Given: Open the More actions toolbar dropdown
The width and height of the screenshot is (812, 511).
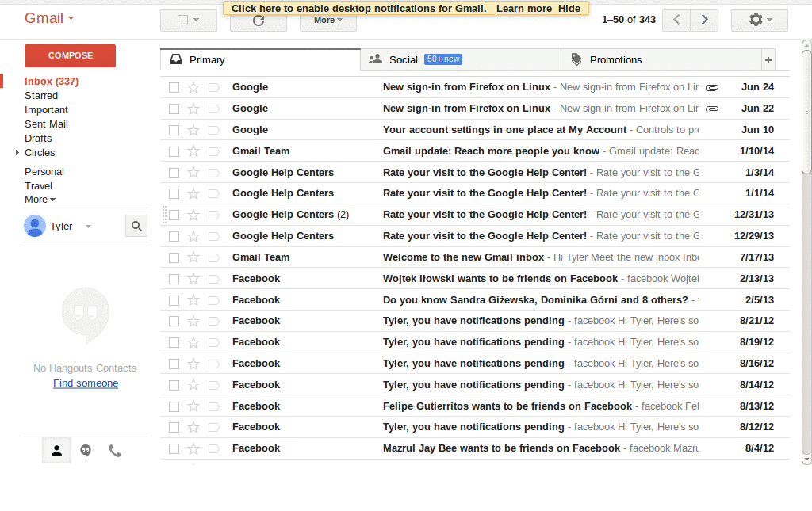Looking at the screenshot, I should click(327, 20).
